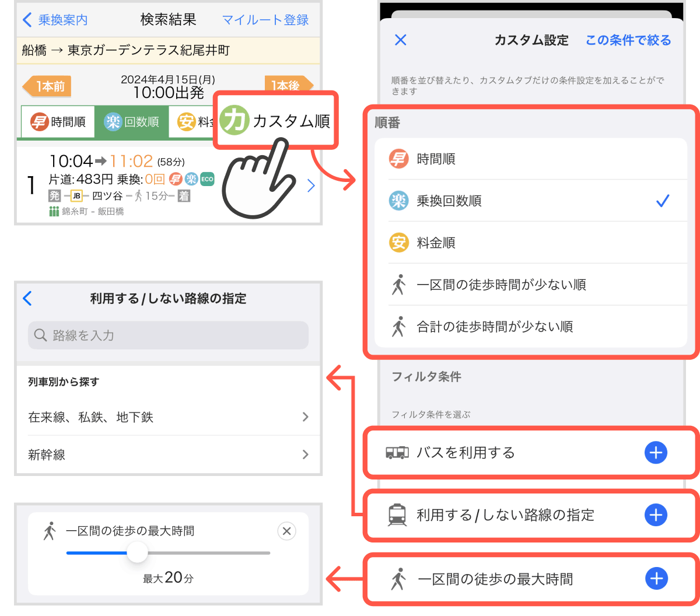Viewport: 700px width, 616px height.
Task: Tap the train icon in route filter row
Action: (x=397, y=515)
